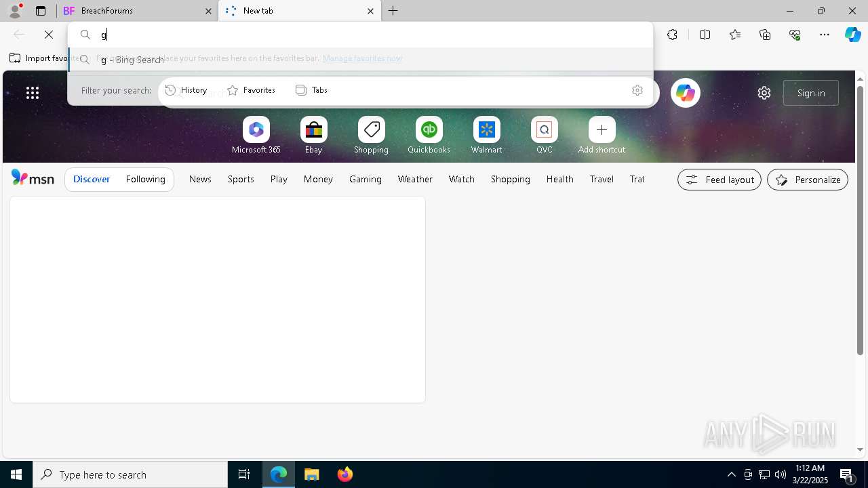Viewport: 868px width, 488px height.
Task: Open the News category
Action: (200, 179)
